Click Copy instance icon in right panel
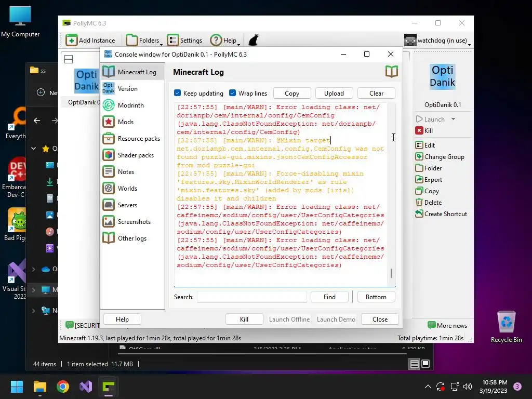Viewport: 532px width, 399px height. pyautogui.click(x=419, y=191)
